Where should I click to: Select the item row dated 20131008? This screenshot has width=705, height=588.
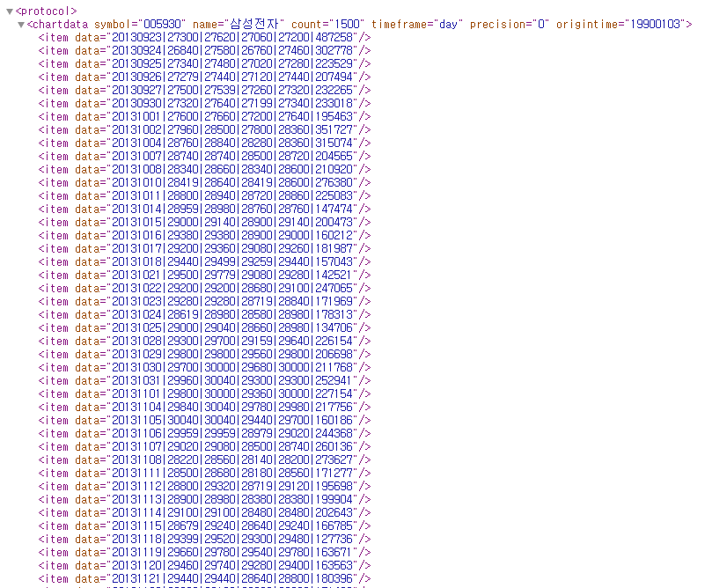click(x=204, y=170)
